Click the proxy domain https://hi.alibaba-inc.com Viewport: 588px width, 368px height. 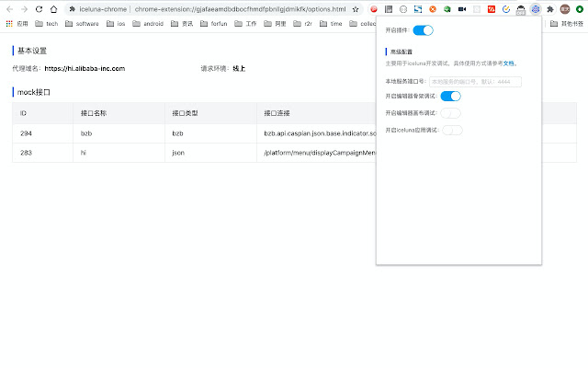click(85, 68)
